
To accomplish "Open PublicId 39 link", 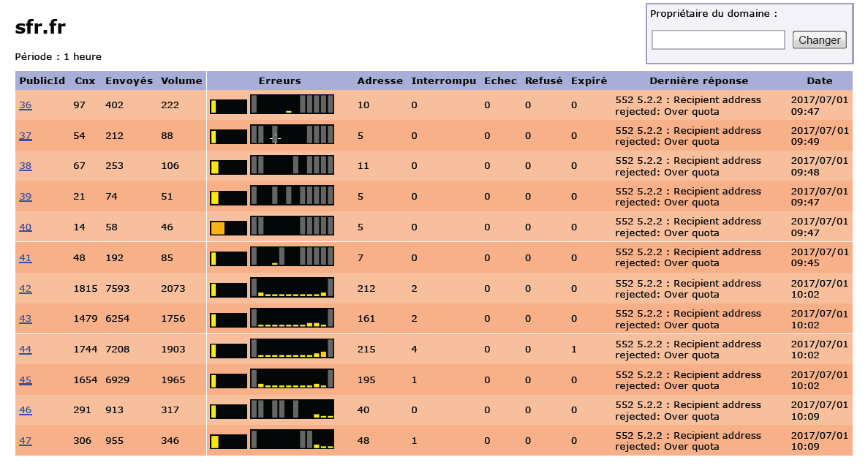I will click(x=26, y=197).
